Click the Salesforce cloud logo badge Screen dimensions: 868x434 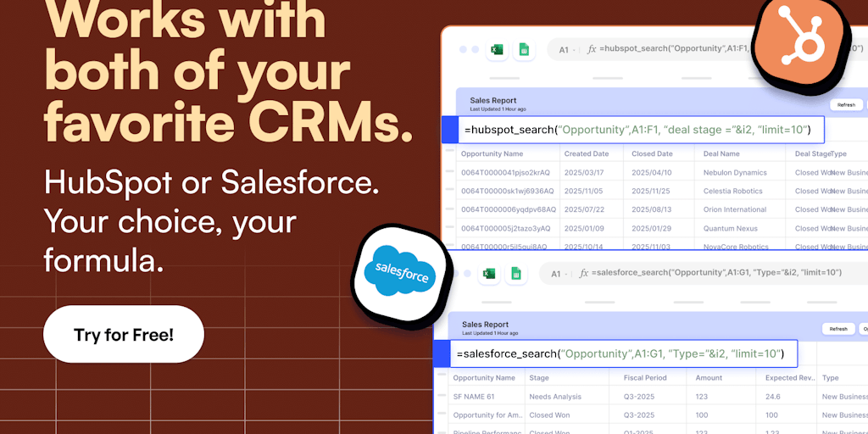click(x=401, y=275)
